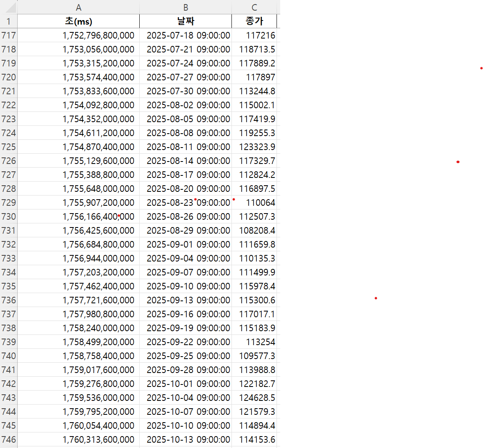
Task: Select column B header
Action: 186,7
